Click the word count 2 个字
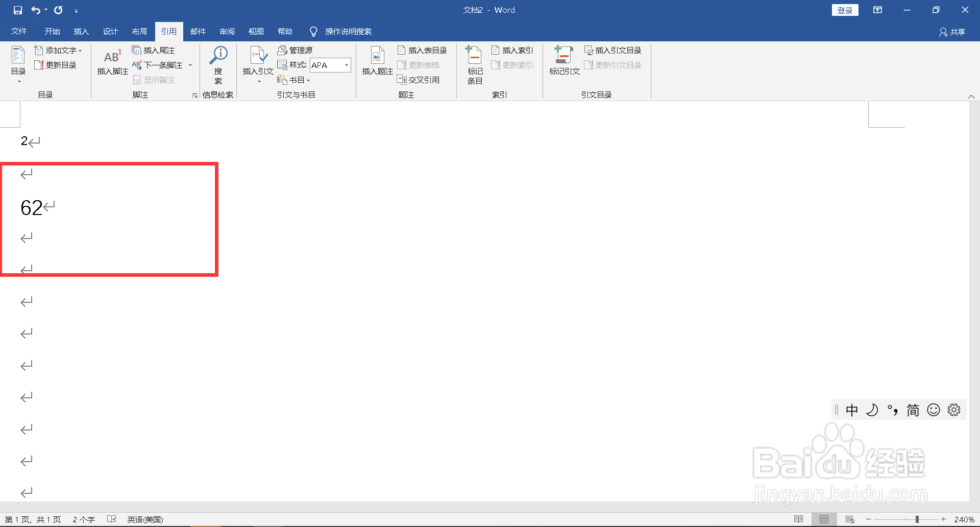 84,519
